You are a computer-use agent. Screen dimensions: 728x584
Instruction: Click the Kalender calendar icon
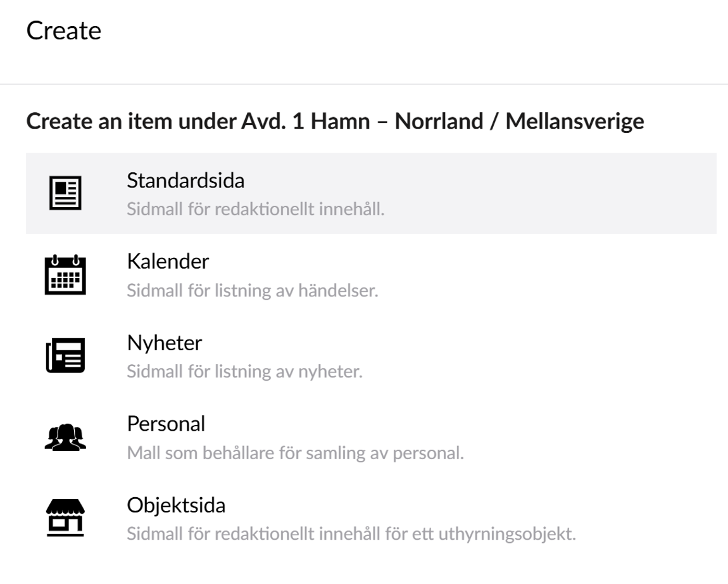tap(66, 274)
